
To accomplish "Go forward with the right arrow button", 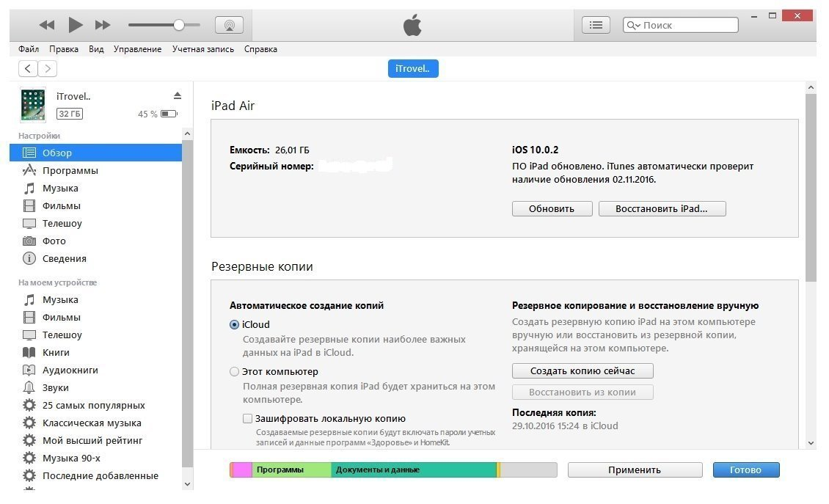I will (48, 68).
